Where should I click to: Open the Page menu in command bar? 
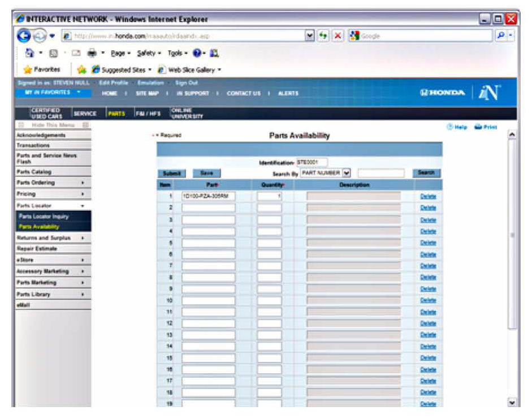(x=120, y=53)
